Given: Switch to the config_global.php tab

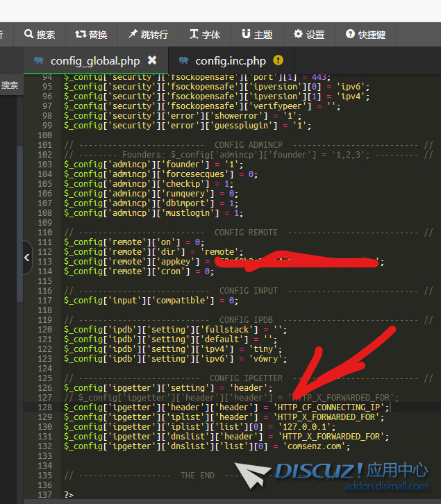Looking at the screenshot, I should [94, 60].
